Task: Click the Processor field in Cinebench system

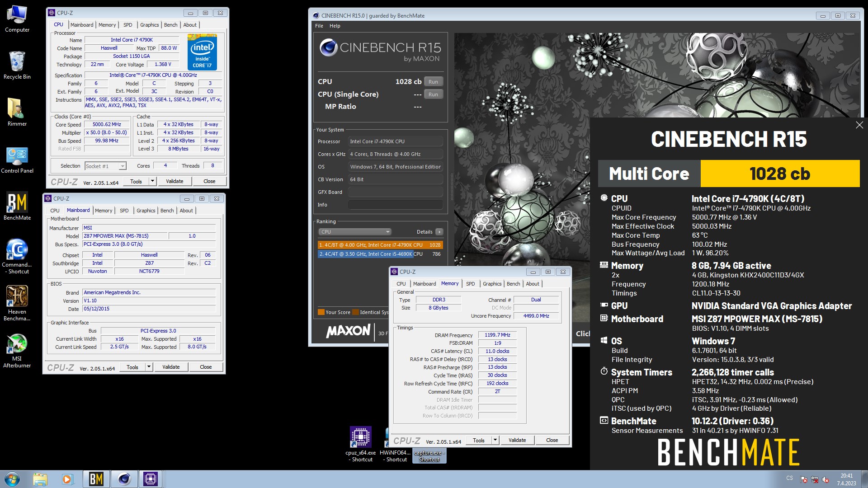Action: click(x=396, y=141)
